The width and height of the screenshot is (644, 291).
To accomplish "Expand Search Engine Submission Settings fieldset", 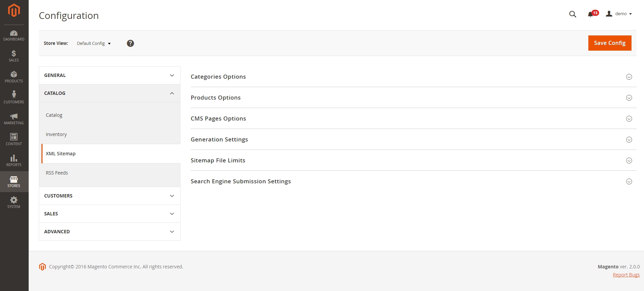I will coord(413,181).
